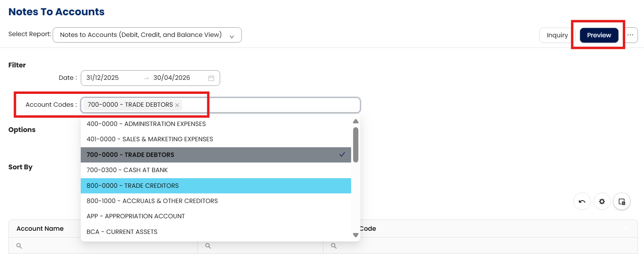
Task: Remove the 700-0000 TRADE DEBTORS tag
Action: 177,105
